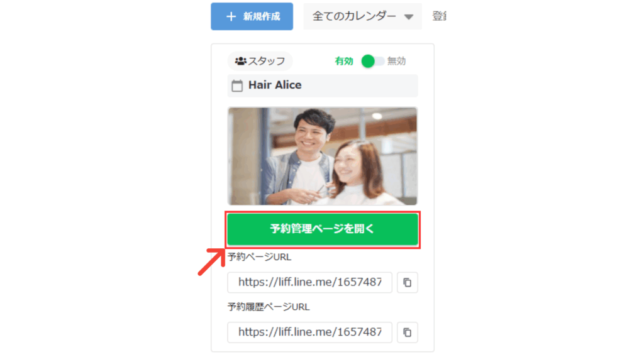The height and width of the screenshot is (362, 644).
Task: Click the 新規作成 button label
Action: (x=261, y=16)
